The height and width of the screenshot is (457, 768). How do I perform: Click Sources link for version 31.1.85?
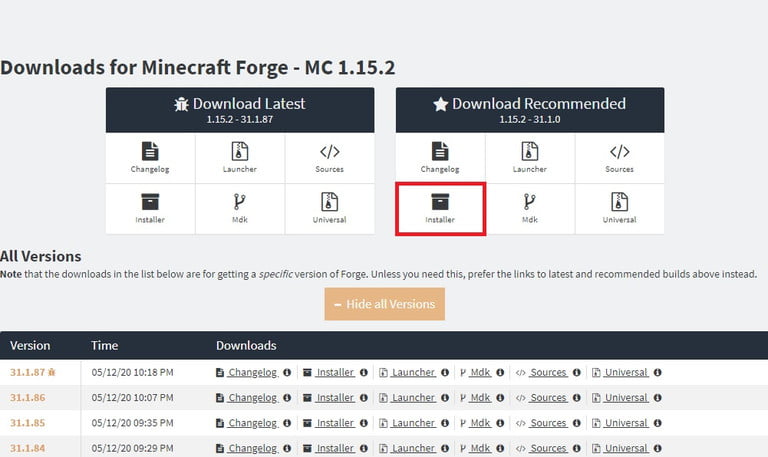[548, 423]
